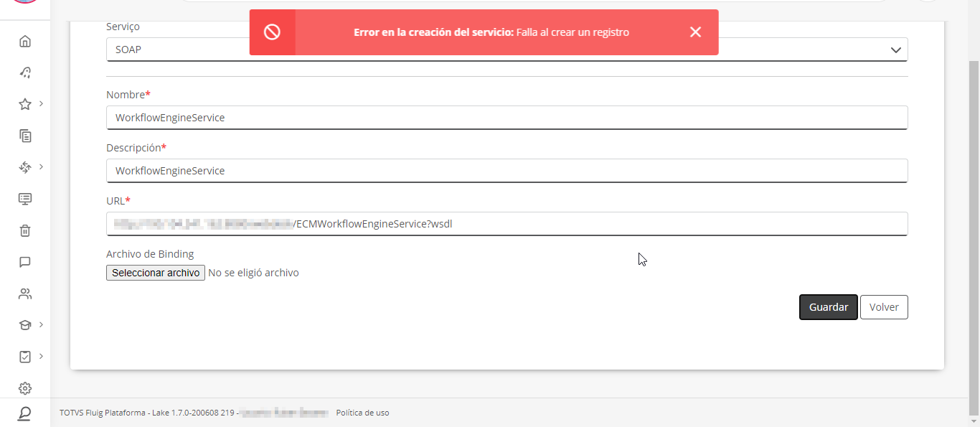Focus the Nombre input field

507,118
